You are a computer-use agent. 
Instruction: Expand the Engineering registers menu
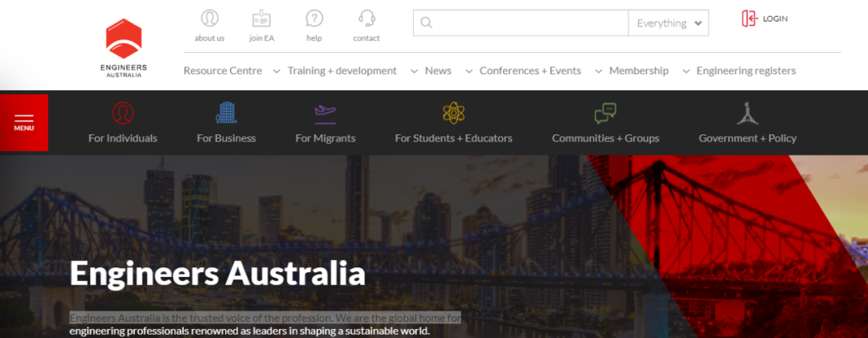coord(745,71)
